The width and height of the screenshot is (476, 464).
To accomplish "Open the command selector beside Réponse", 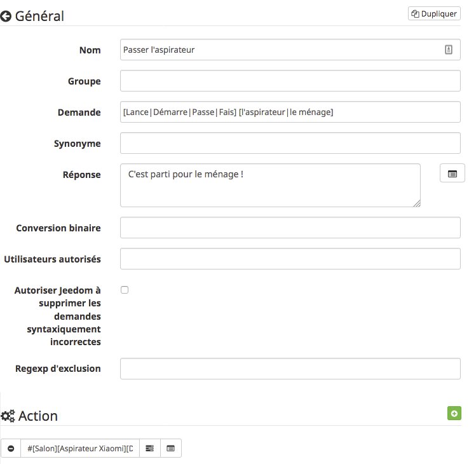I will coord(452,173).
